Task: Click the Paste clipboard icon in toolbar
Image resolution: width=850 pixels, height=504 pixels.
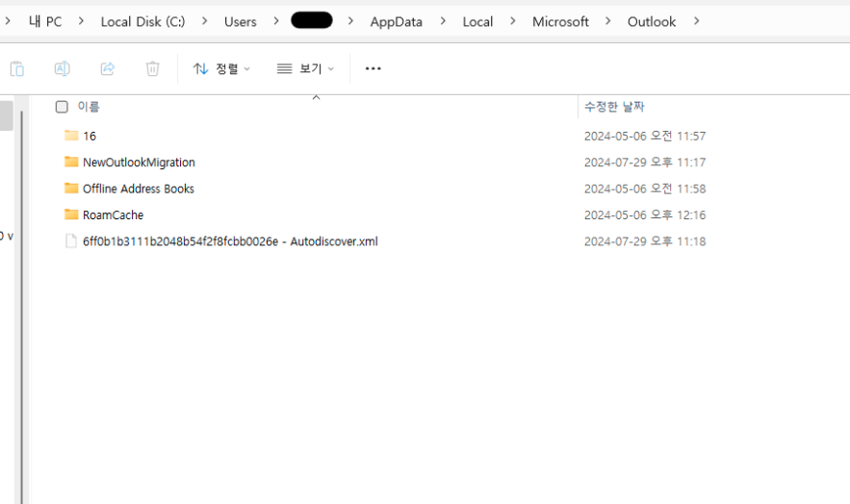Action: point(16,68)
